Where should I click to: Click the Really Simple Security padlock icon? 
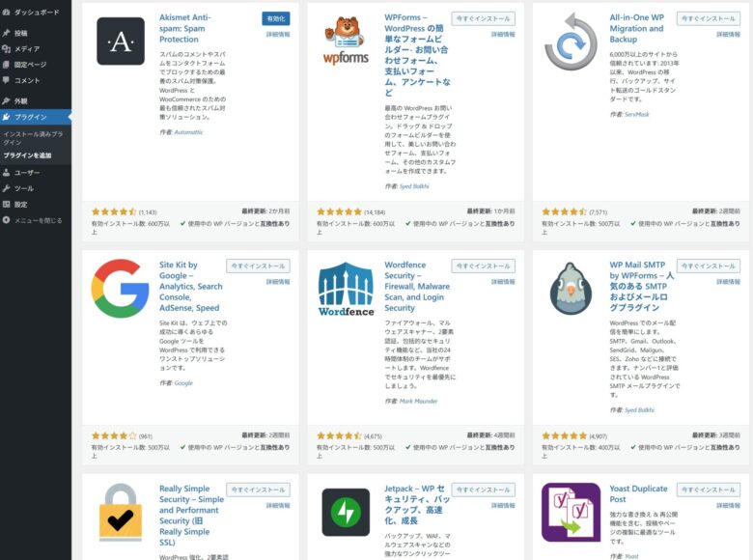121,512
